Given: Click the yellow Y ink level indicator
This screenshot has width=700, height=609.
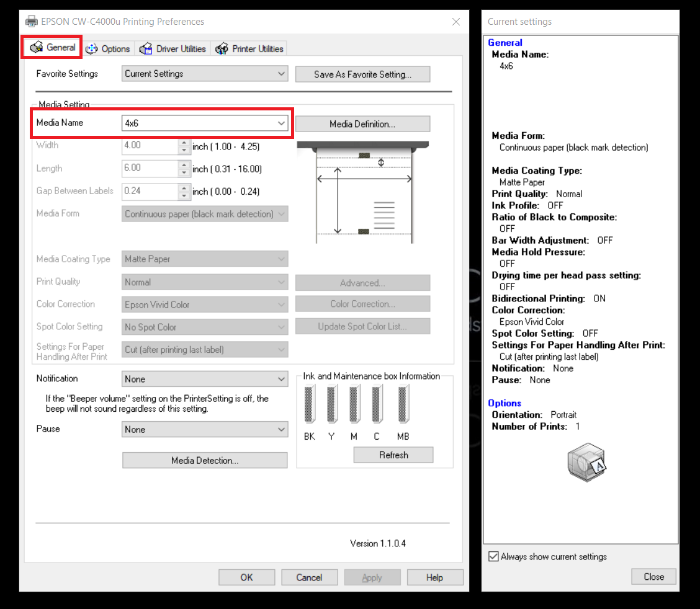Looking at the screenshot, I should pos(331,405).
